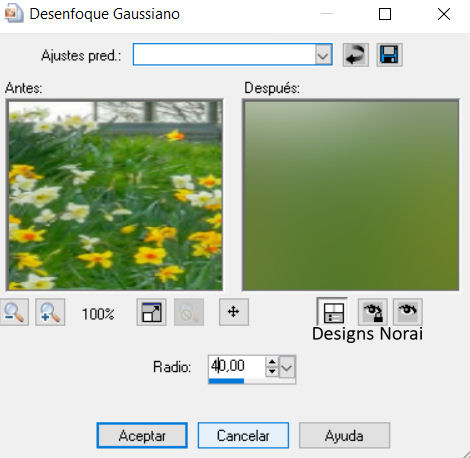
Task: Select the navigate pan cross-arrows icon
Action: pos(234,312)
